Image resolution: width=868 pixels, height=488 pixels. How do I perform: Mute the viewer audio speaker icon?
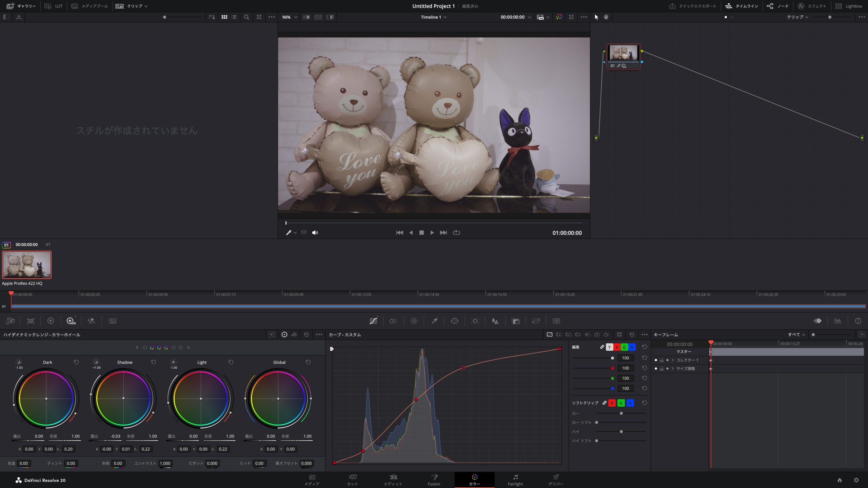(x=315, y=232)
